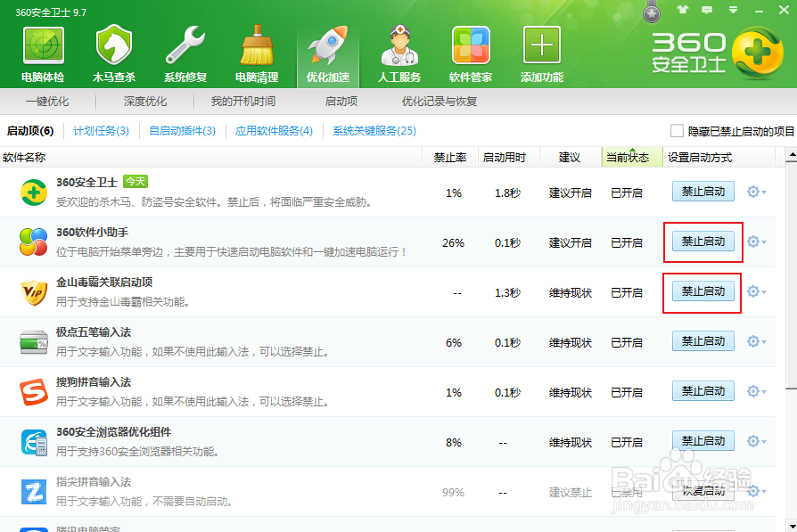Viewport: 797px width, 532px height.
Task: Toggle 隐藏已禁止启动的项目 checkbox
Action: [677, 131]
